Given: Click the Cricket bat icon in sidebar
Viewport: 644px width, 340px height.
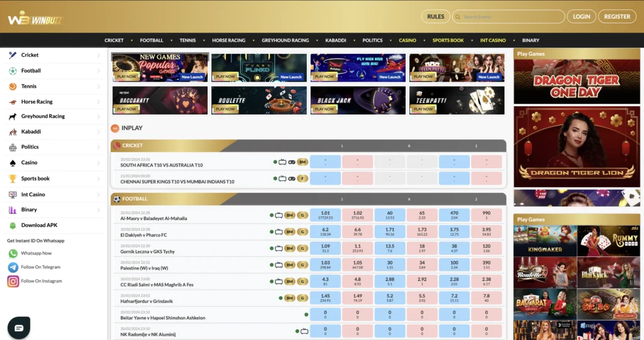Looking at the screenshot, I should click(x=13, y=55).
